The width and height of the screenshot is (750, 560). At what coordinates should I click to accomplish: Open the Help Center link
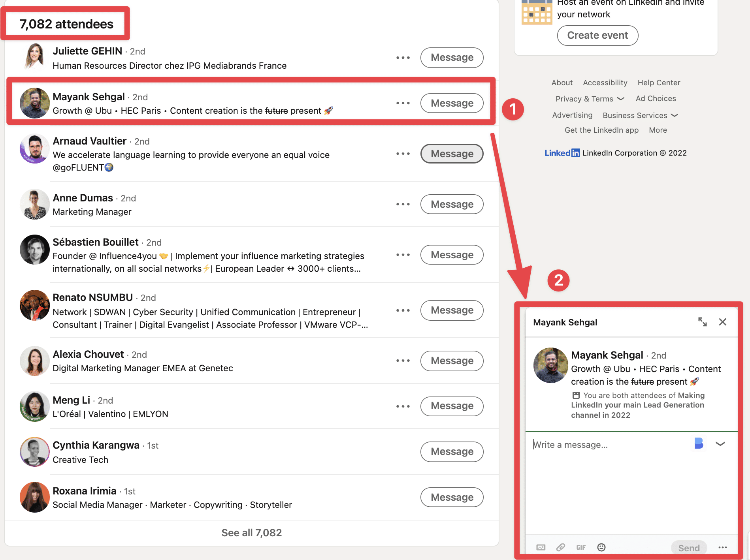(x=659, y=83)
